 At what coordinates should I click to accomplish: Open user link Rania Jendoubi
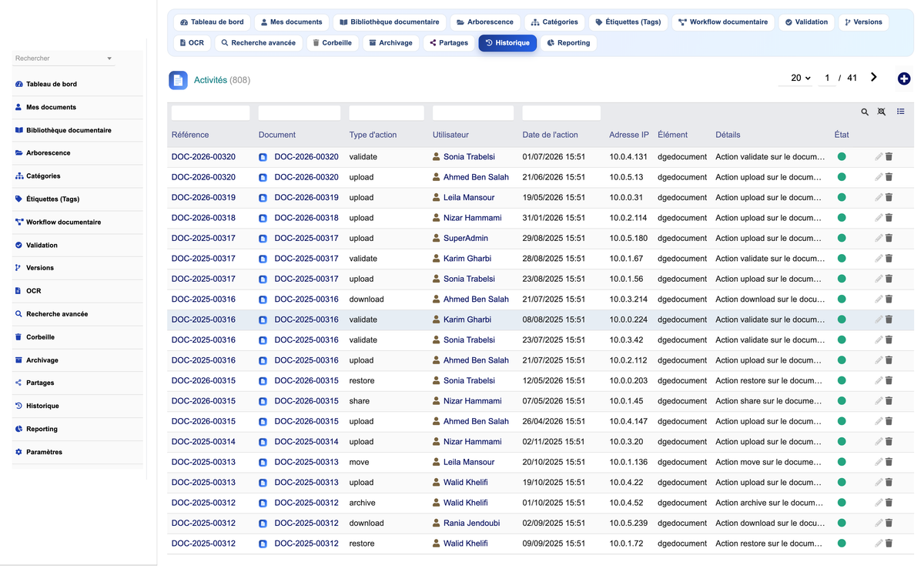pyautogui.click(x=471, y=523)
